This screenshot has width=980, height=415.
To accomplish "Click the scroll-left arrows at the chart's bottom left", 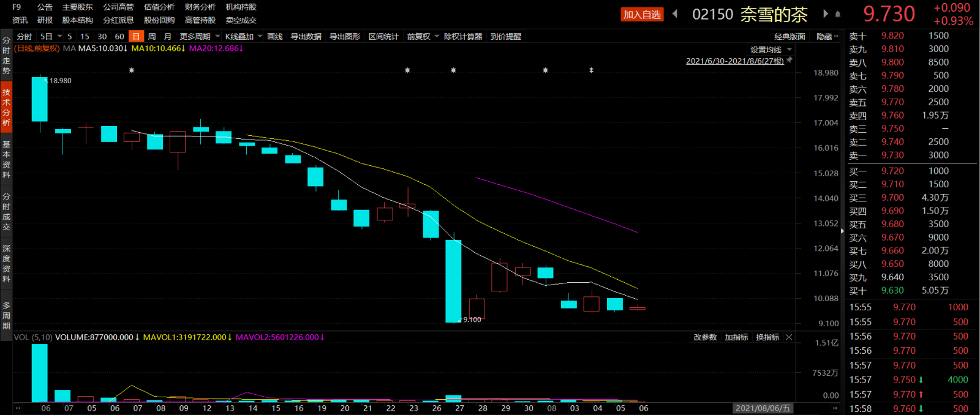I will click(18, 408).
